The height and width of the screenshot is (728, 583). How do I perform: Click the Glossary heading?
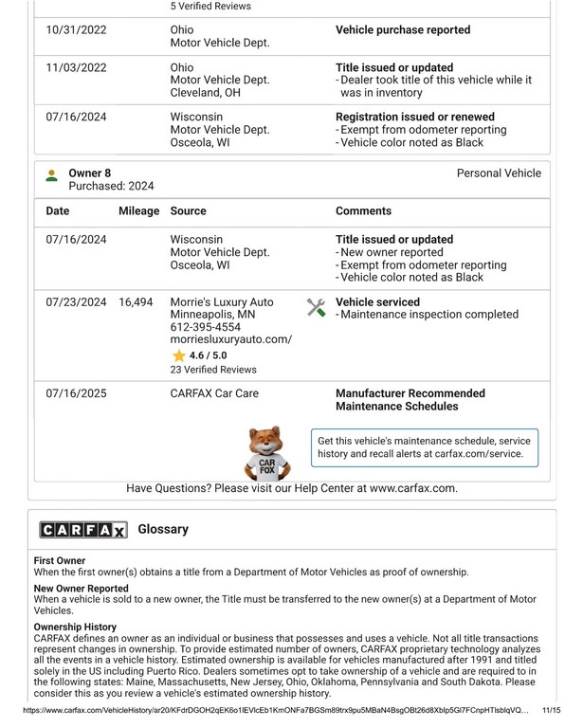[163, 529]
